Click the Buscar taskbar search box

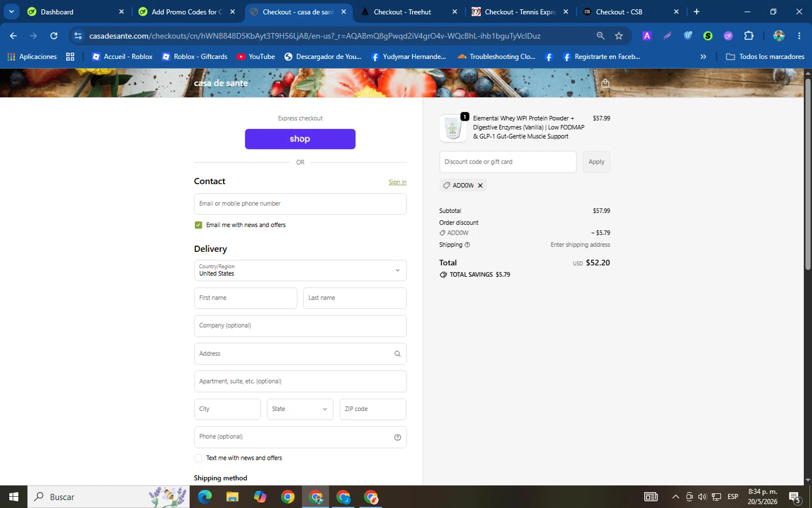[108, 497]
